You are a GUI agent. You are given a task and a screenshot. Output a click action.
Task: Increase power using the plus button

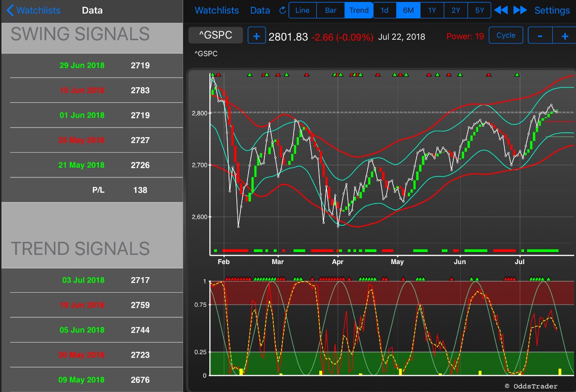[x=564, y=36]
